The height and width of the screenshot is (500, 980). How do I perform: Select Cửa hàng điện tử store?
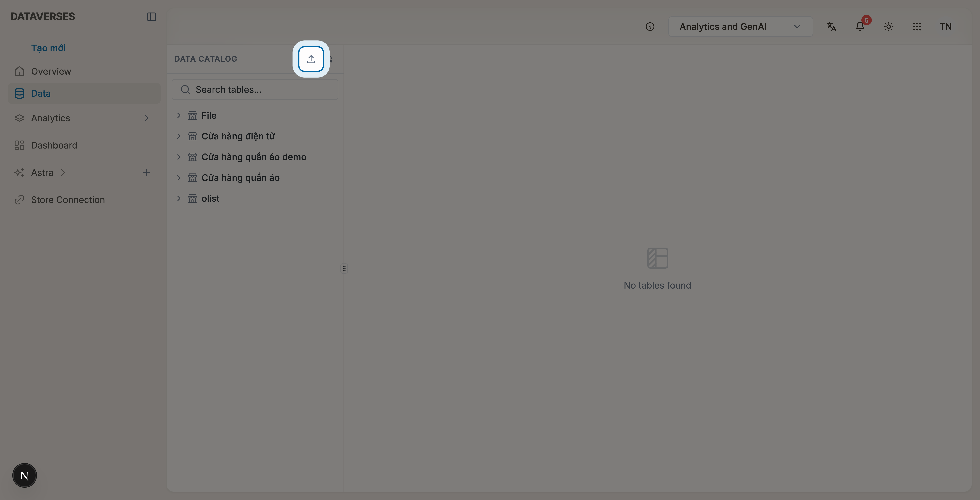238,136
